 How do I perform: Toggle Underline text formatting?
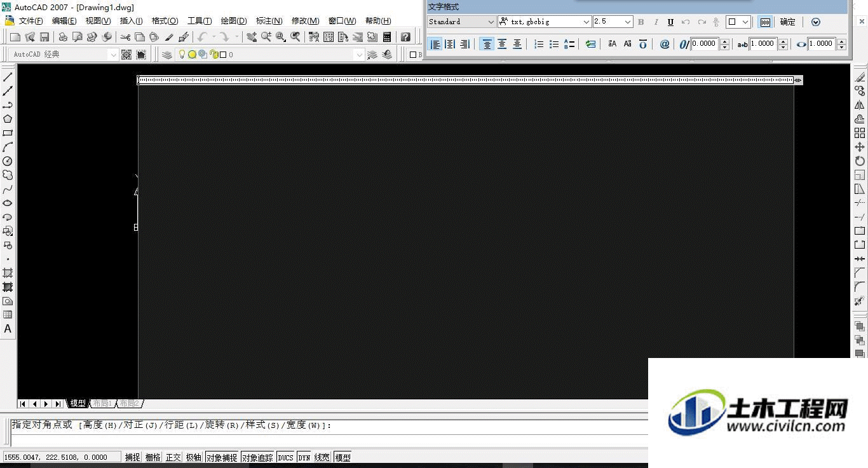click(670, 22)
